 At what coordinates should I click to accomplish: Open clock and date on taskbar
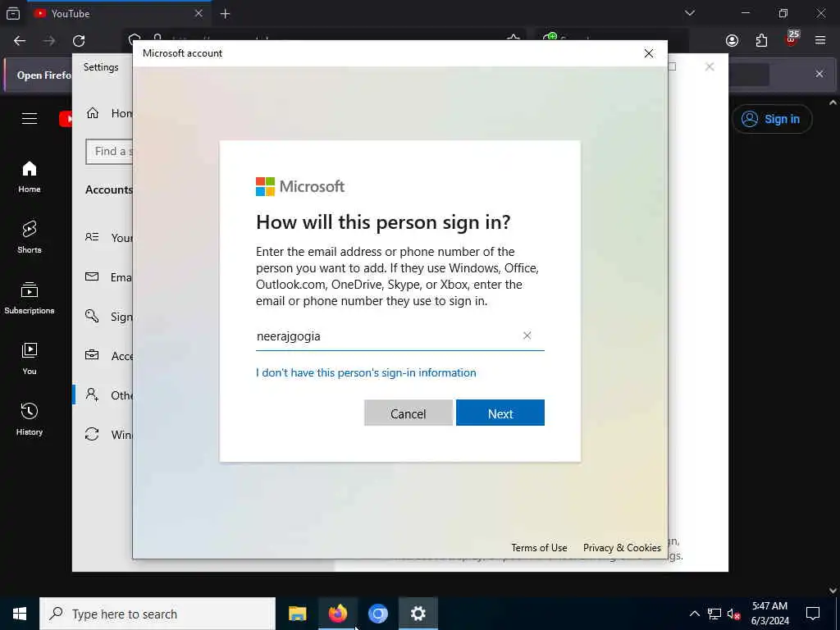(x=769, y=614)
